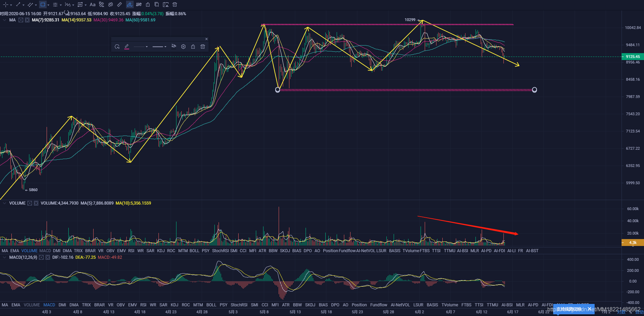This screenshot has width=644, height=316.
Task: Collapse the VOLUME indicator panel
Action: click(4, 203)
